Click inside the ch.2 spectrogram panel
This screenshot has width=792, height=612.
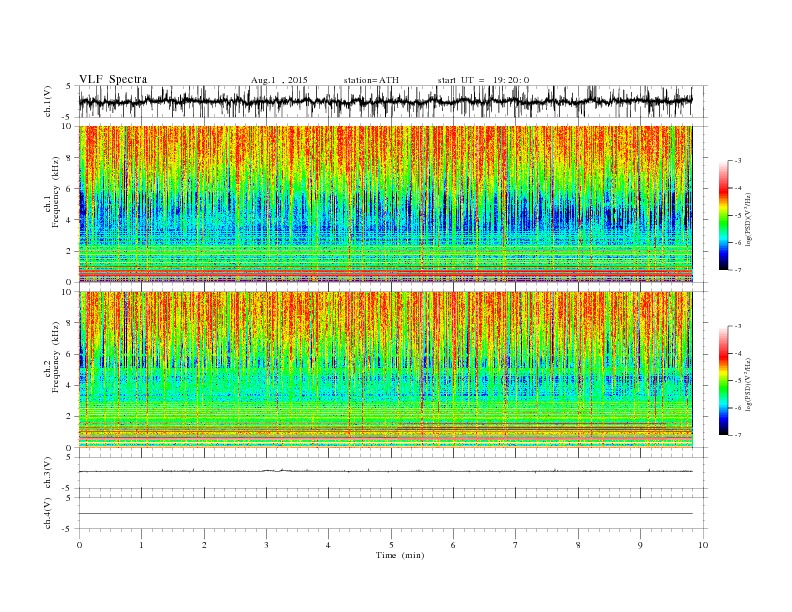pyautogui.click(x=386, y=370)
